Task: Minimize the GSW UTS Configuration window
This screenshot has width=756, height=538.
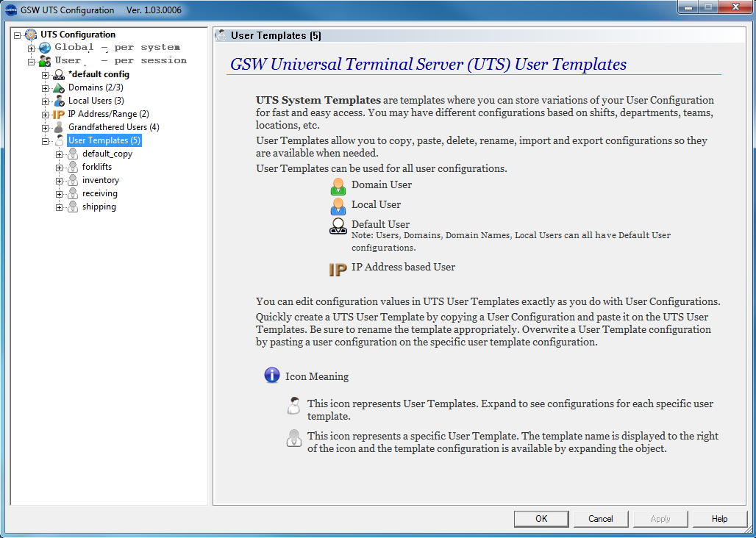Action: tap(688, 7)
